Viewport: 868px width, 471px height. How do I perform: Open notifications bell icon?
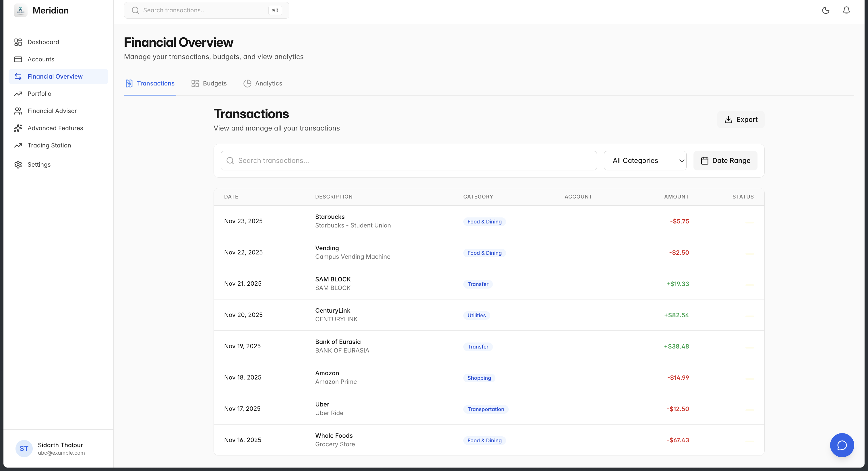(x=846, y=10)
